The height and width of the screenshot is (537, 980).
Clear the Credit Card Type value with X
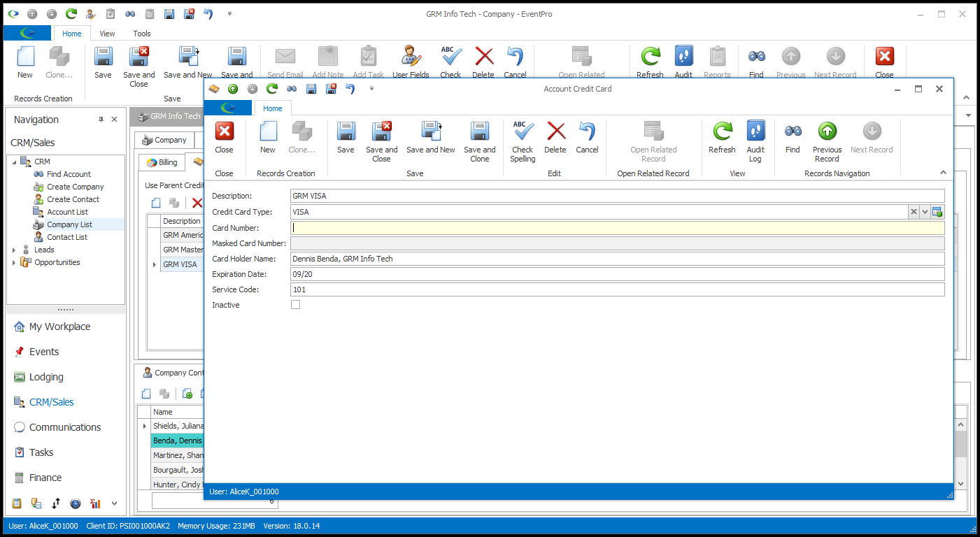pyautogui.click(x=914, y=212)
